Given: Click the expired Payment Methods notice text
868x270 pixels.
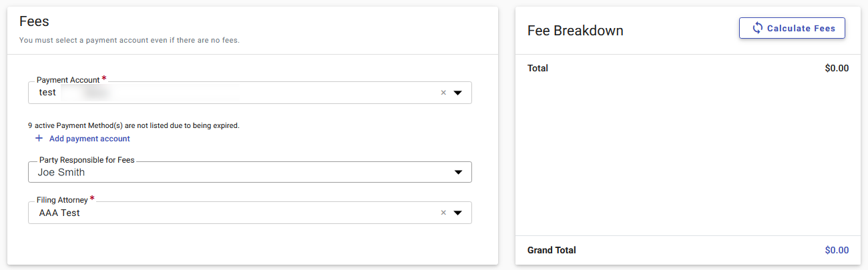Looking at the screenshot, I should point(134,125).
